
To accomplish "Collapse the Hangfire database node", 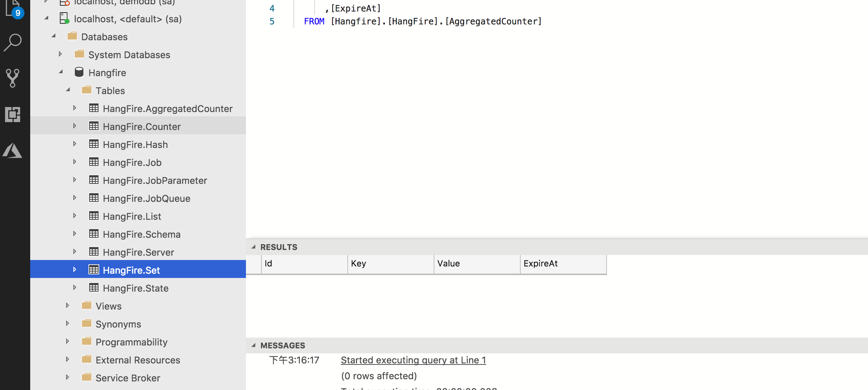I will 61,72.
